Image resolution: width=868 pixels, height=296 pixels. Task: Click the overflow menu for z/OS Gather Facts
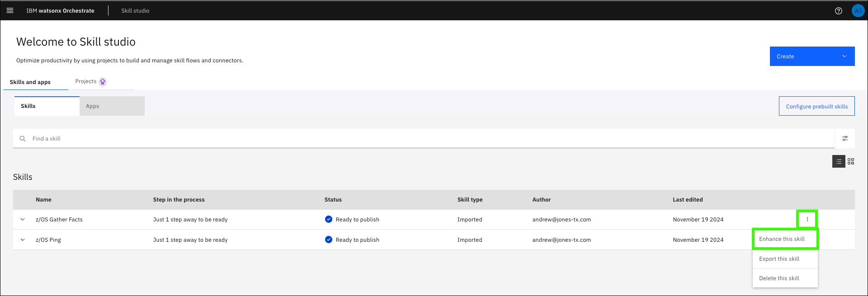pyautogui.click(x=807, y=220)
